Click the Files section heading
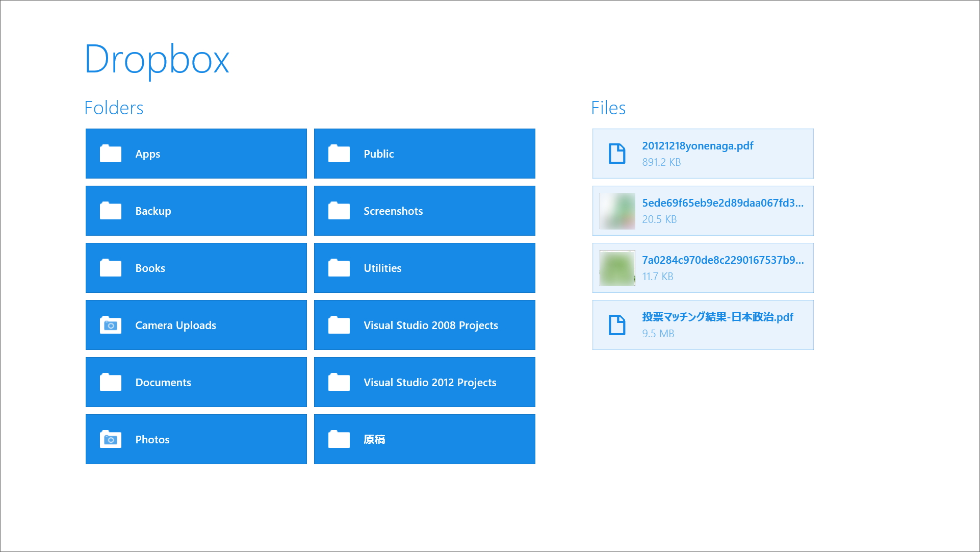 608,107
